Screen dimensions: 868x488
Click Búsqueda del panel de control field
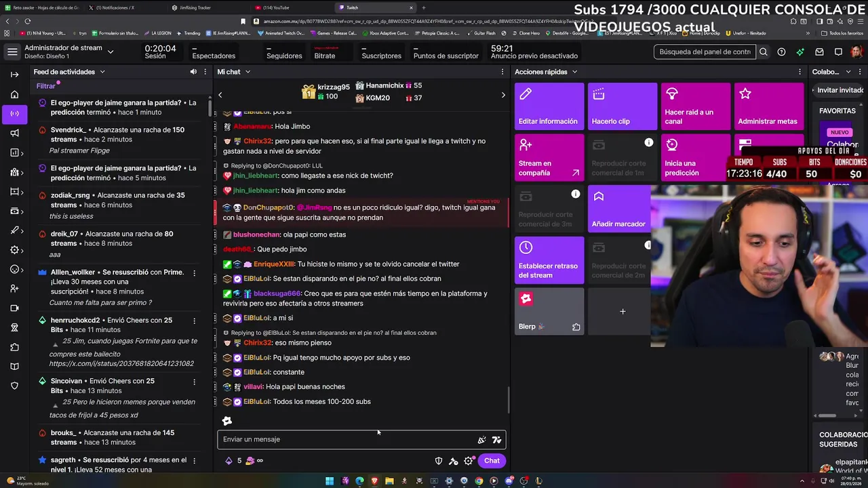[x=705, y=52]
